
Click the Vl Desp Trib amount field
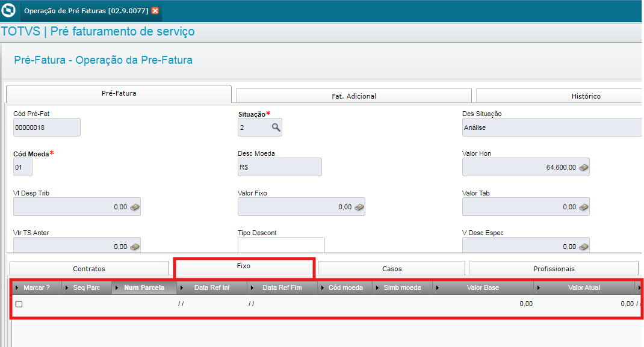coord(77,207)
